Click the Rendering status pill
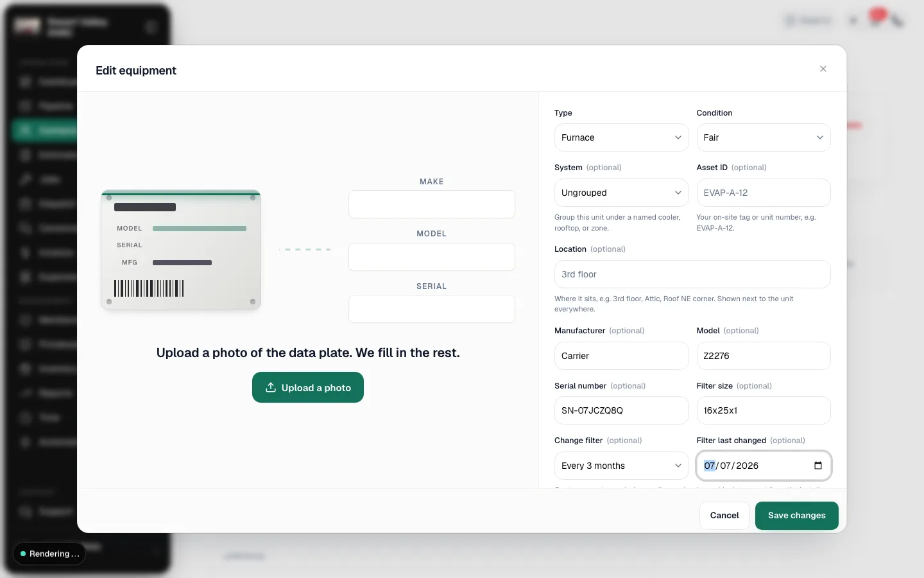 [49, 554]
